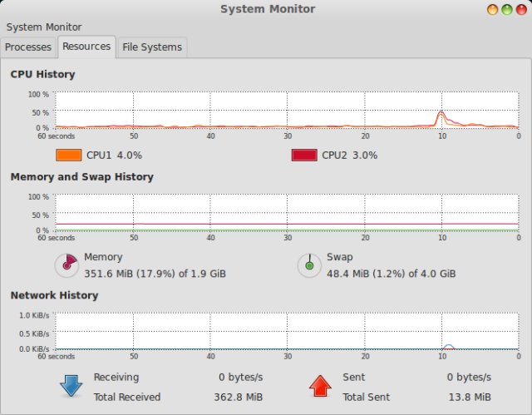Switch to the Processes tab
532x415 pixels.
[28, 47]
